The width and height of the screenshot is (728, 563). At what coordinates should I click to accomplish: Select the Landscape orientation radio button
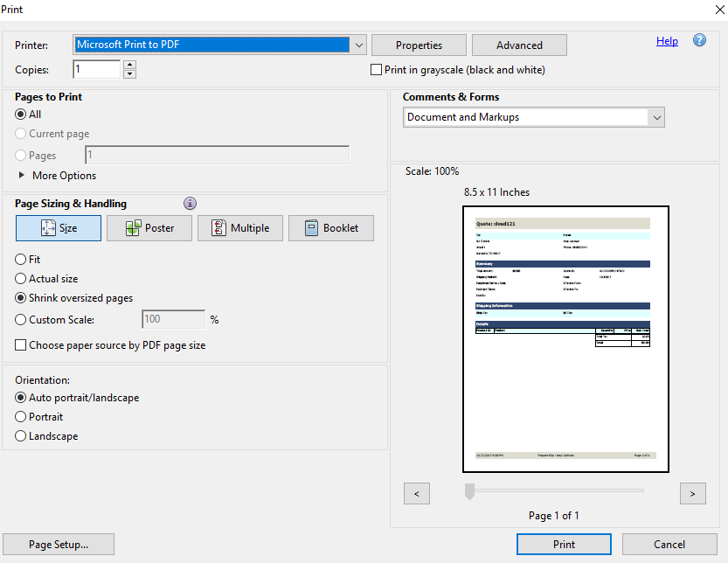21,436
